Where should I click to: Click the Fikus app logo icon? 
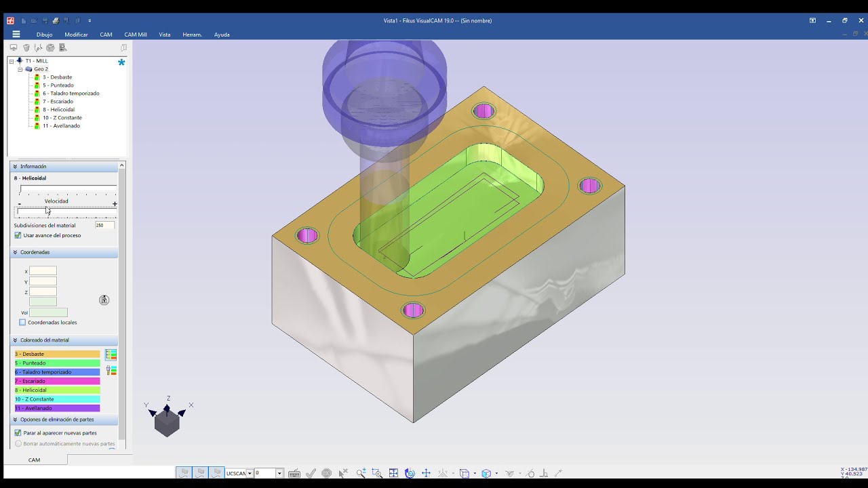coord(10,20)
